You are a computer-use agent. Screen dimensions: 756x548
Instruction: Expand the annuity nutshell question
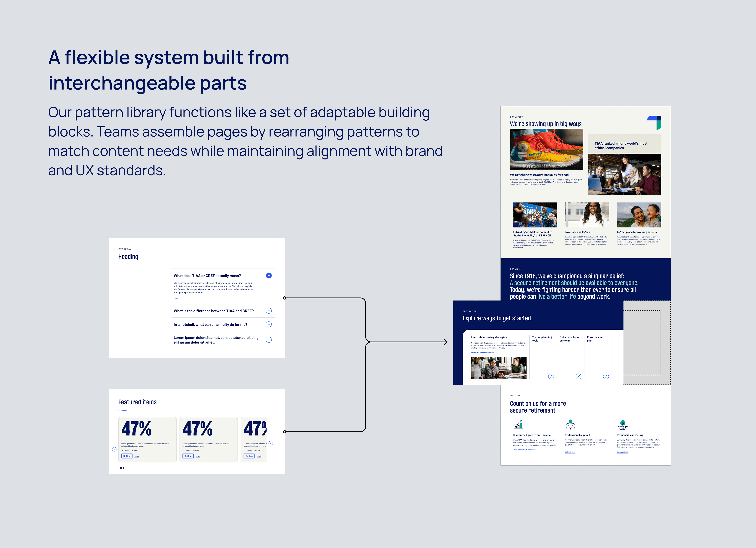click(269, 324)
